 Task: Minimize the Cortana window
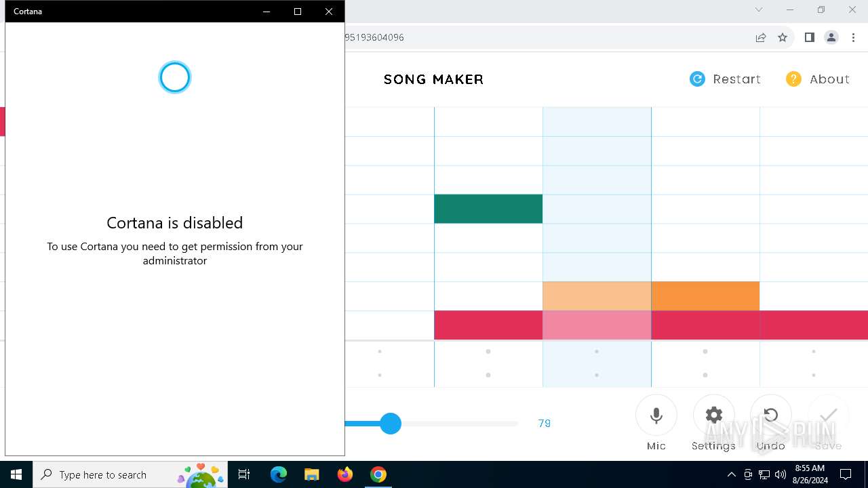pos(267,12)
